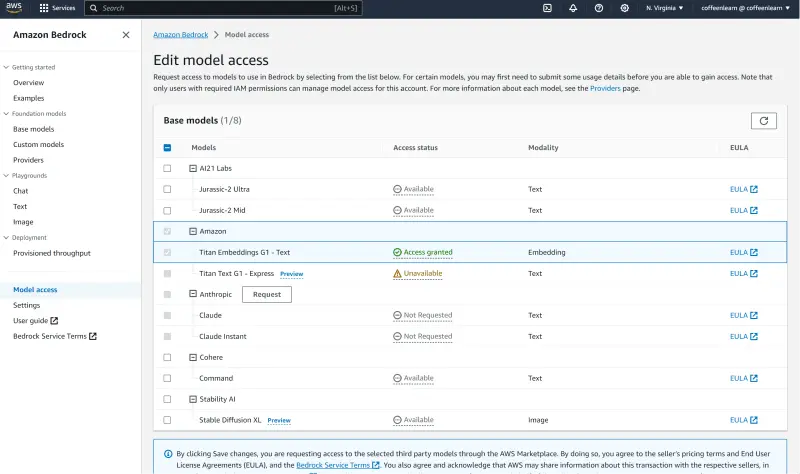The image size is (800, 474).
Task: Check the Command model checkbox
Action: [167, 378]
